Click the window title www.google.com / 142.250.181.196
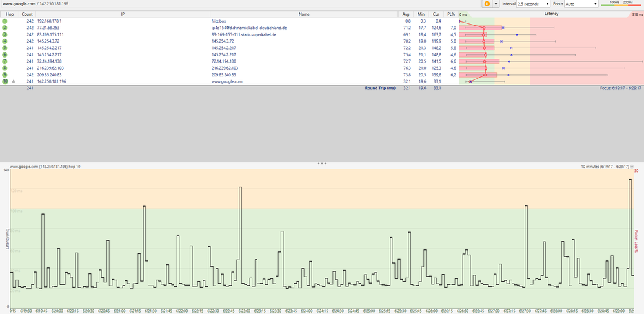This screenshot has width=644, height=314. [x=34, y=3]
